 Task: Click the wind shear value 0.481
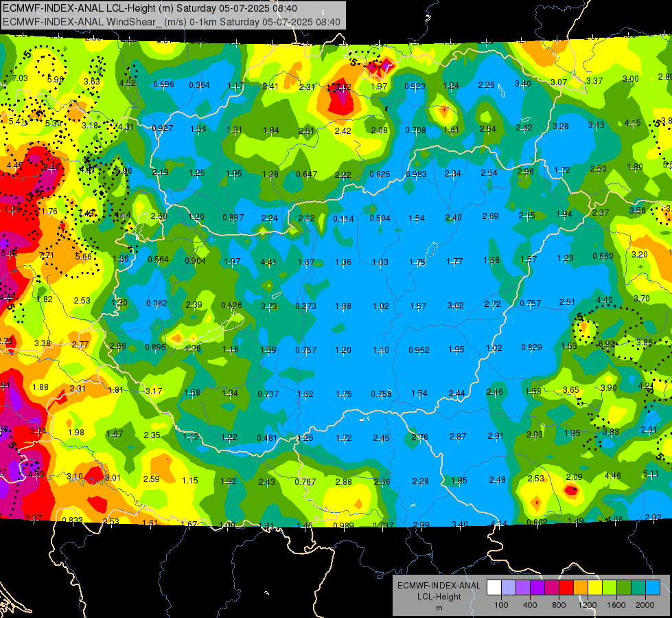tap(268, 438)
